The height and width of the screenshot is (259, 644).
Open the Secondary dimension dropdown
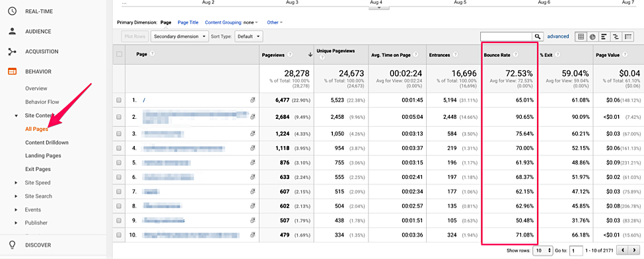[x=180, y=36]
